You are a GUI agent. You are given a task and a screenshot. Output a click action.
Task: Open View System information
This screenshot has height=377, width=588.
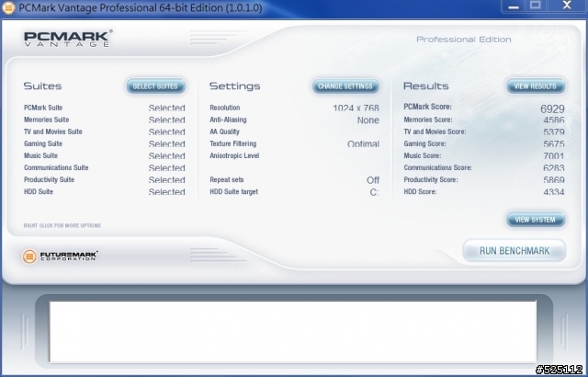click(535, 220)
